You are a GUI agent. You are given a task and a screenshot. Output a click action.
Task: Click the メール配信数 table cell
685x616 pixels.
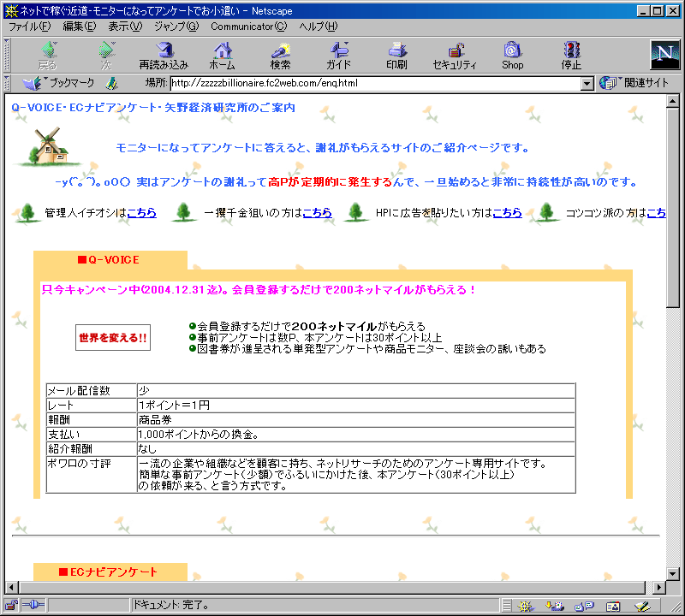(92, 391)
